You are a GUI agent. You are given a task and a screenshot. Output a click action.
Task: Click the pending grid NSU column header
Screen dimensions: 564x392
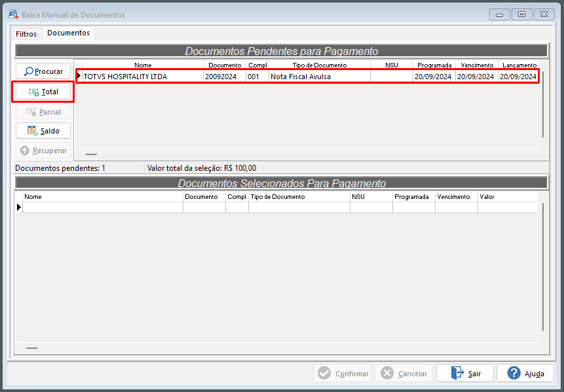[391, 65]
